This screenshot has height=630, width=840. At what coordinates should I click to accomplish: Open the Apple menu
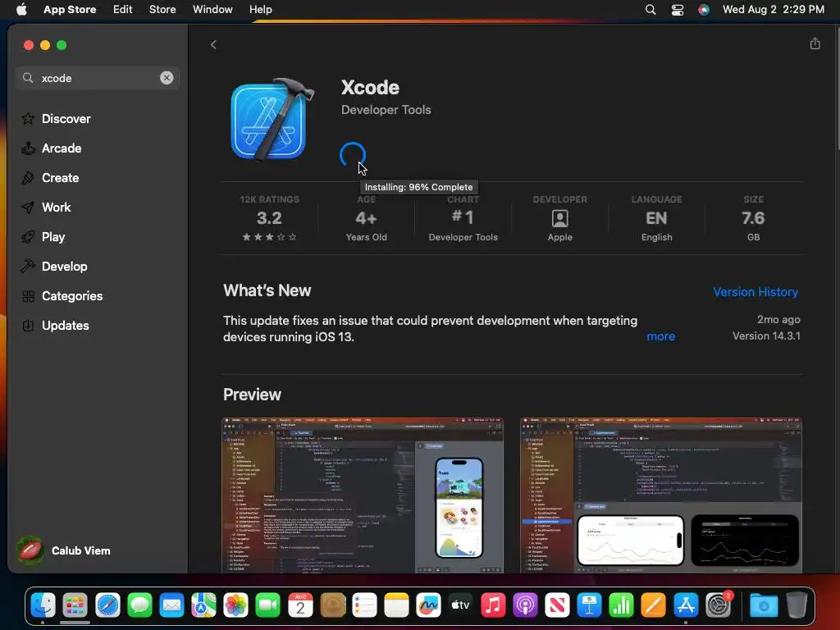coord(21,9)
